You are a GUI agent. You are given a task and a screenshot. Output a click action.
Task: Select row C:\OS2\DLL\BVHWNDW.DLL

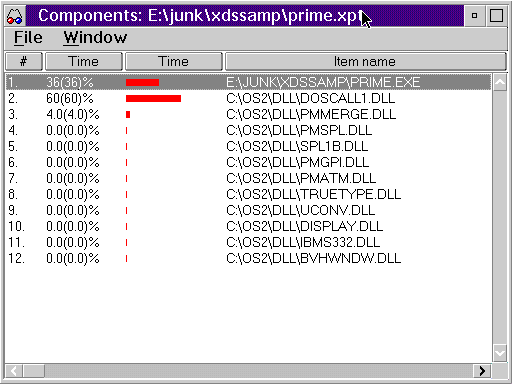click(x=248, y=258)
